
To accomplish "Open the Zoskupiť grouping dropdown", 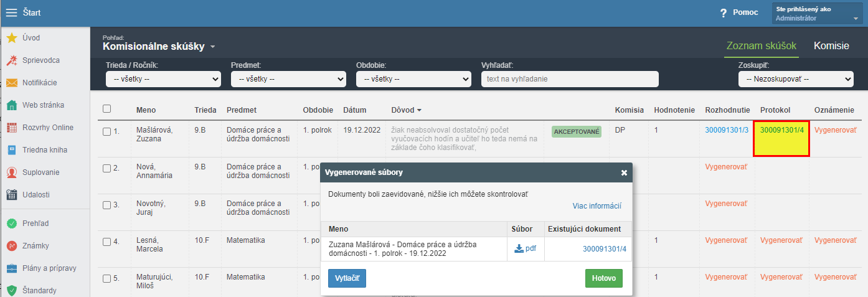I will (x=796, y=79).
